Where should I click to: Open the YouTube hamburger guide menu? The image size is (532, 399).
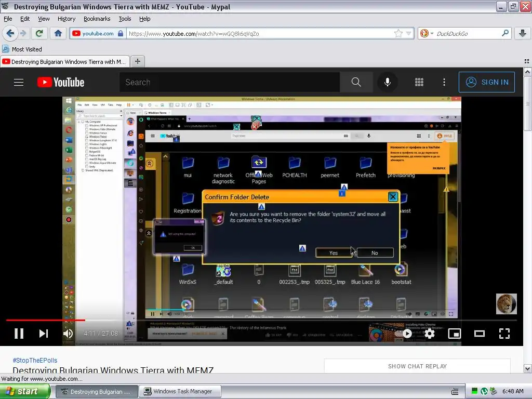coord(19,82)
